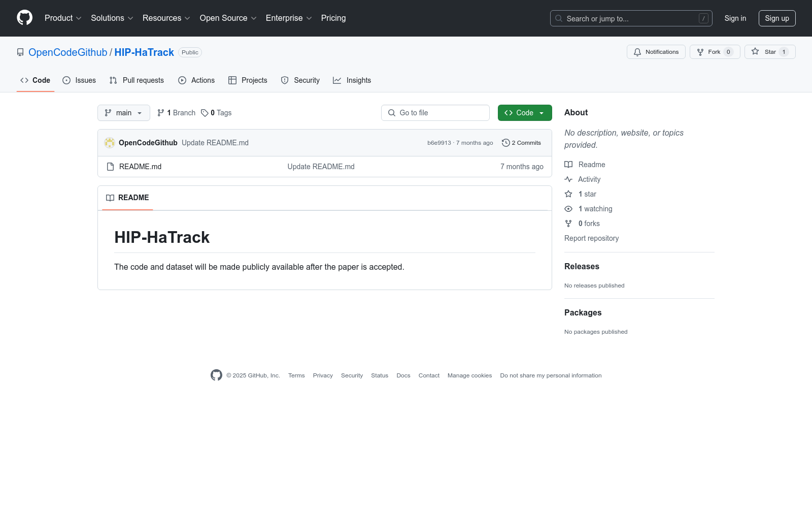This screenshot has height=508, width=812.
Task: Open the README.md file
Action: pyautogui.click(x=140, y=167)
